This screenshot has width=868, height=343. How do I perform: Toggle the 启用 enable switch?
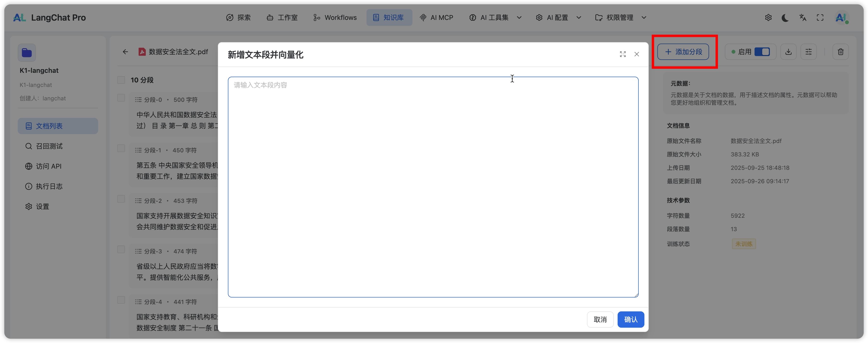(x=762, y=52)
